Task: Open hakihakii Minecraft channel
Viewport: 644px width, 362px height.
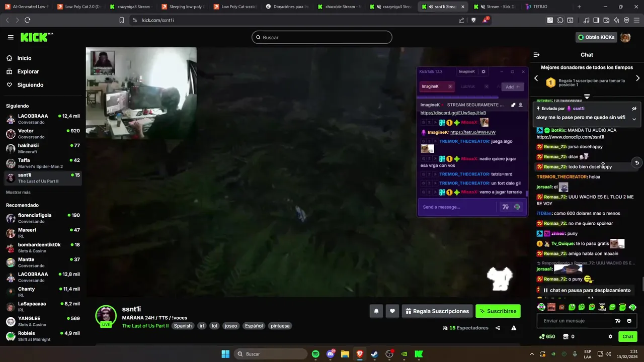Action: coord(43,148)
